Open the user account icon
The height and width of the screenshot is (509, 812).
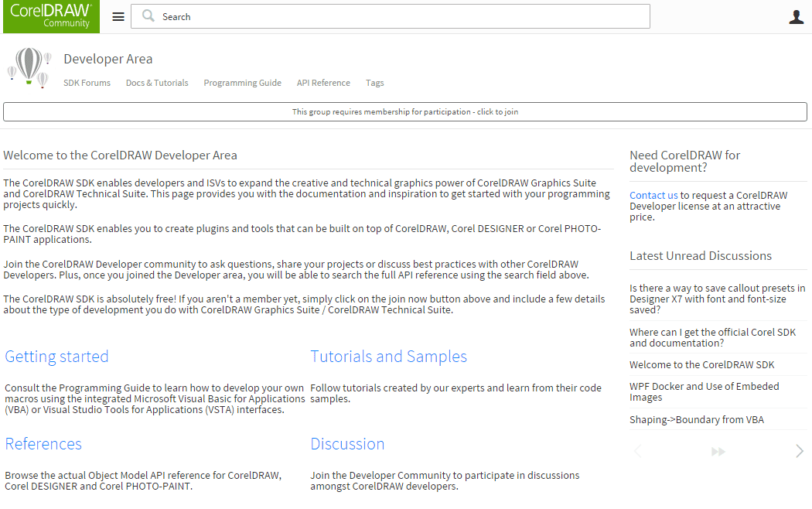click(x=796, y=16)
